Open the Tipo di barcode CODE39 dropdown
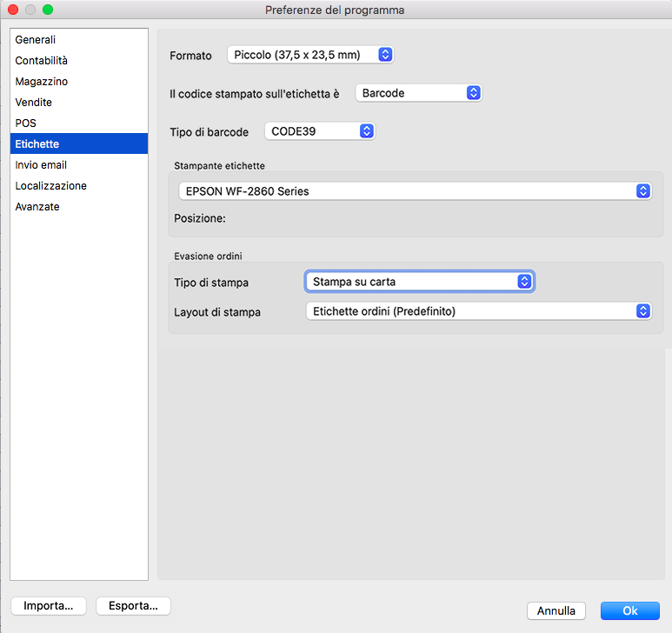Screen dimensions: 672x633 (x=319, y=131)
